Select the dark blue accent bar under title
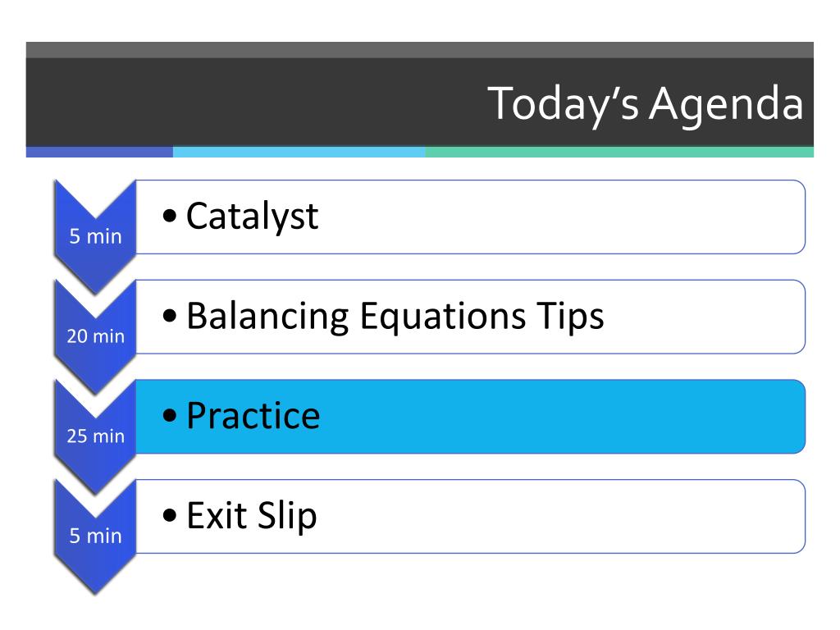The width and height of the screenshot is (840, 630). pos(99,152)
